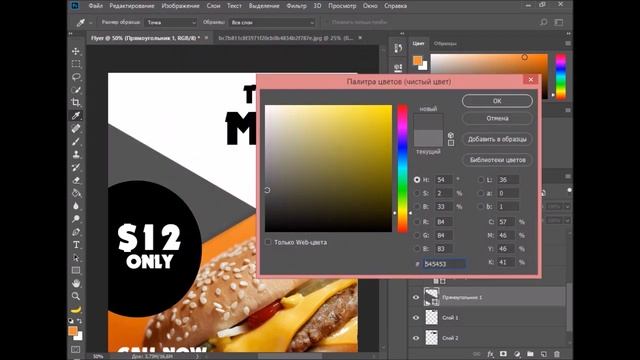Hide the Прямоугольник 1 layer
The width and height of the screenshot is (640, 360).
pyautogui.click(x=416, y=297)
